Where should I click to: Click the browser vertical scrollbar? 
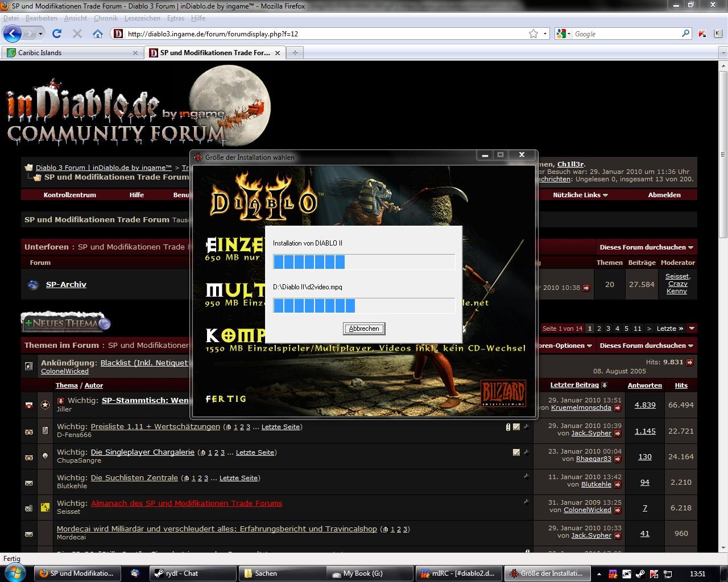coord(722,307)
